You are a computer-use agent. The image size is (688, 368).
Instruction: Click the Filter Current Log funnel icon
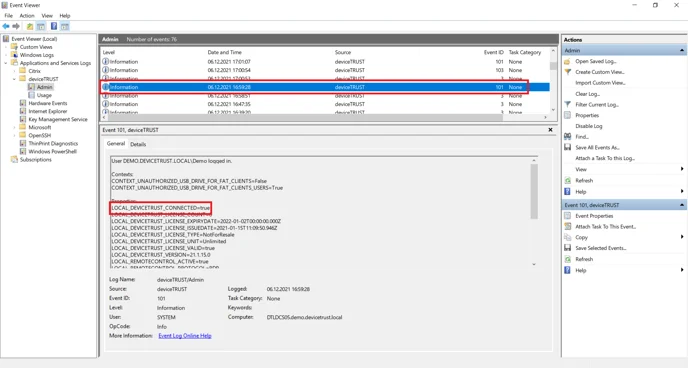tap(567, 104)
